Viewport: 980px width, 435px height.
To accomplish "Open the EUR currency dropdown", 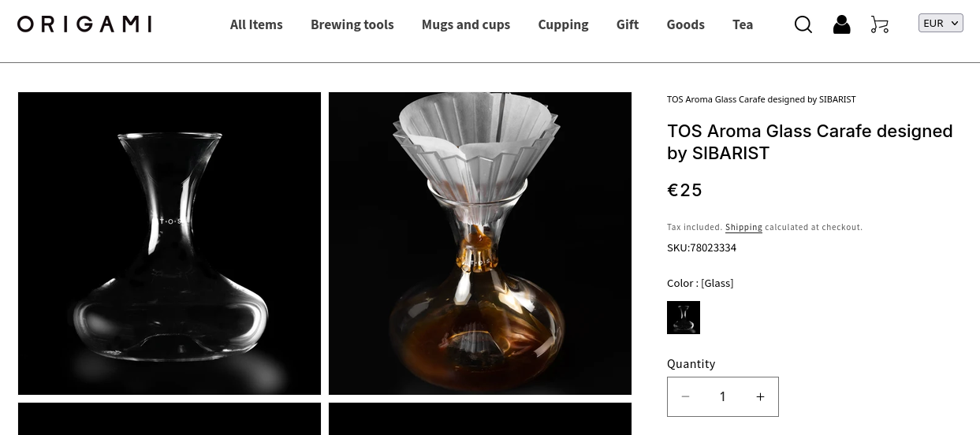I will coord(941,23).
